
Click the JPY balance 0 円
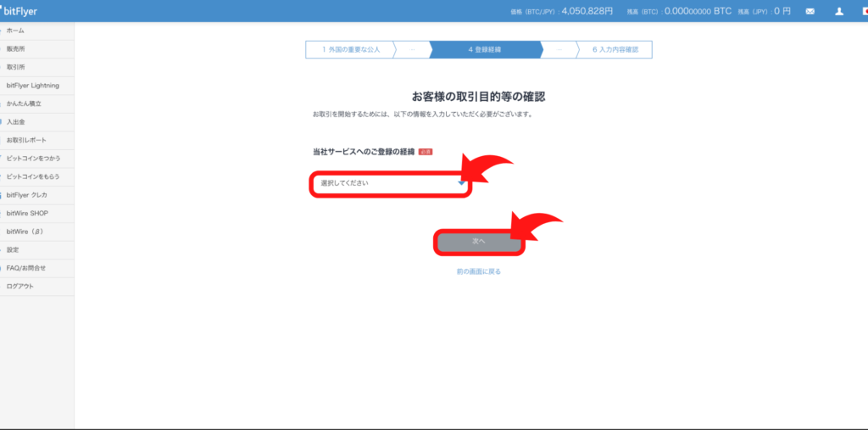click(782, 11)
